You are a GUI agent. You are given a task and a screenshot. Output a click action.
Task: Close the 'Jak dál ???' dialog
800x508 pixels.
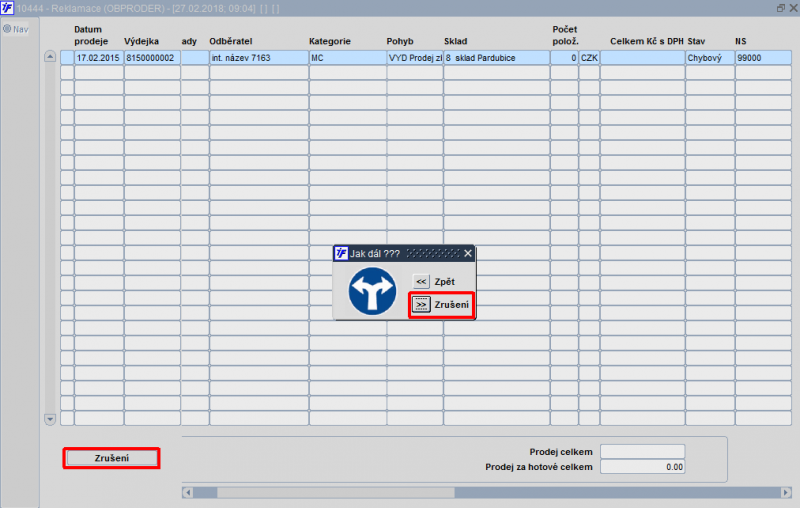click(468, 253)
